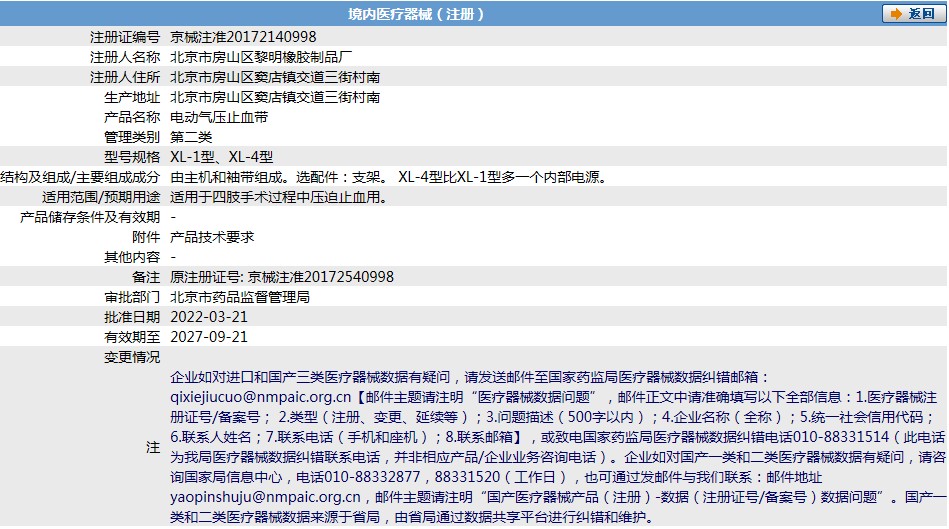This screenshot has width=949, height=529.
Task: Select approval date 2022-03-21
Action: [x=209, y=317]
